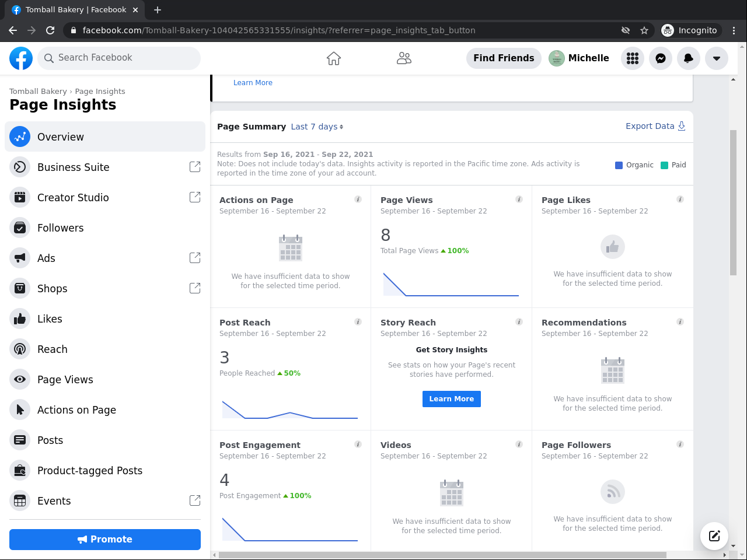Go to the Home feed icon
Image resolution: width=747 pixels, height=560 pixels.
(334, 58)
